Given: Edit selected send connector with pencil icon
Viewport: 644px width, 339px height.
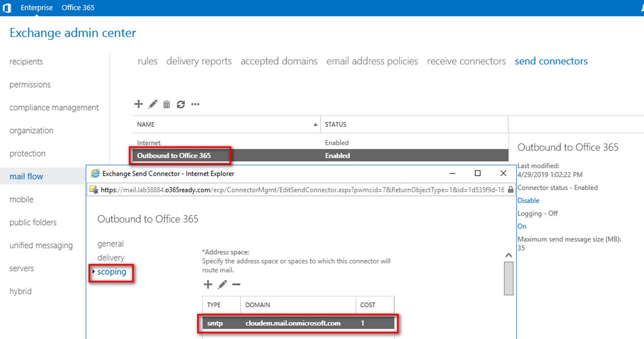Looking at the screenshot, I should (x=153, y=104).
